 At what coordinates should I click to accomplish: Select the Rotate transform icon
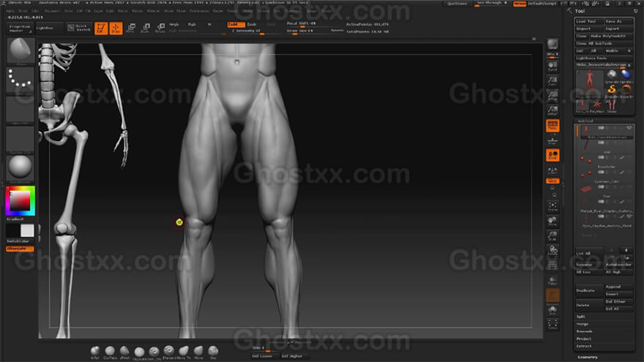[x=160, y=28]
